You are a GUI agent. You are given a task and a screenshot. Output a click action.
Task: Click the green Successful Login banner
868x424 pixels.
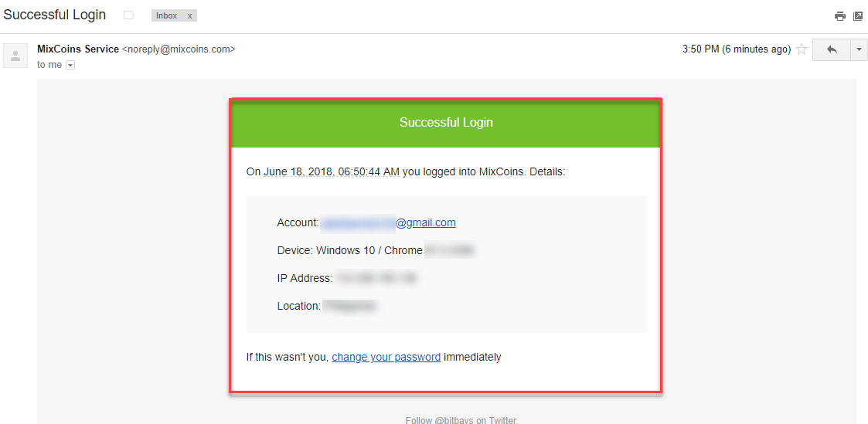tap(446, 123)
